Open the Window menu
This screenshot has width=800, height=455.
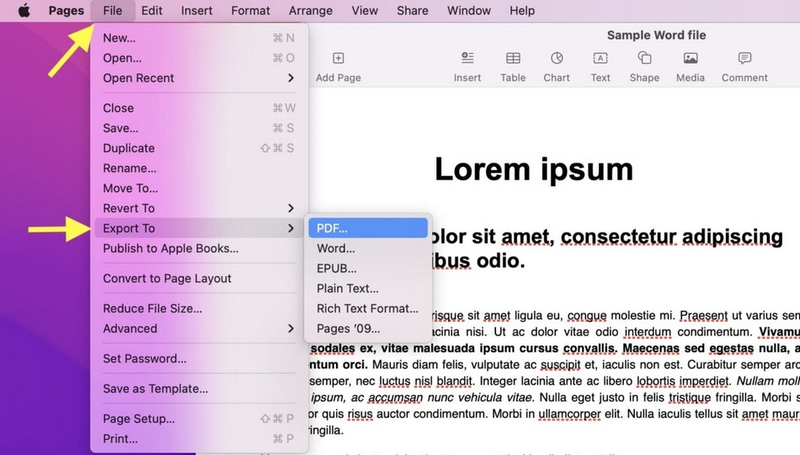pyautogui.click(x=469, y=11)
